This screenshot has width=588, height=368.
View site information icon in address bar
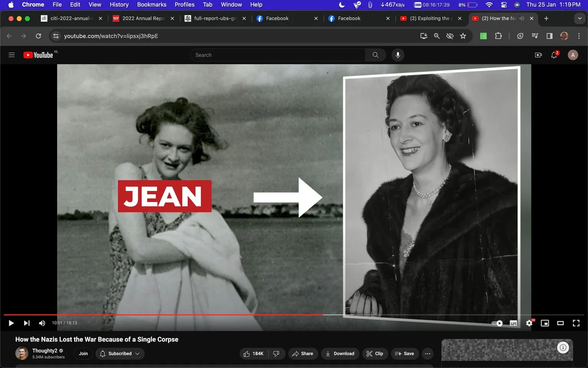point(56,36)
